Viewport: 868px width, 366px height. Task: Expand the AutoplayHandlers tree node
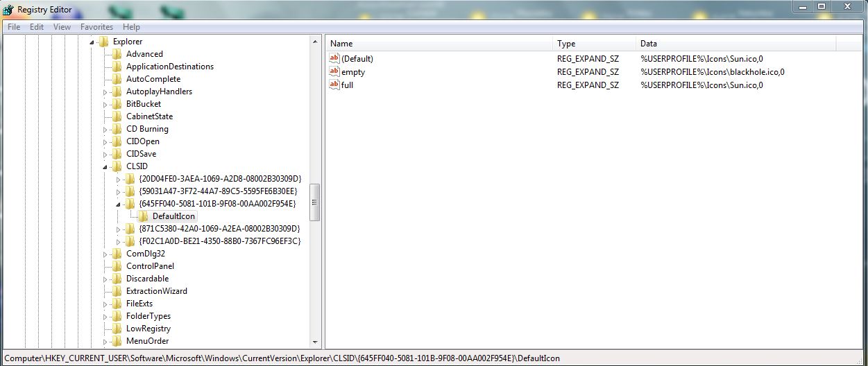click(x=106, y=92)
